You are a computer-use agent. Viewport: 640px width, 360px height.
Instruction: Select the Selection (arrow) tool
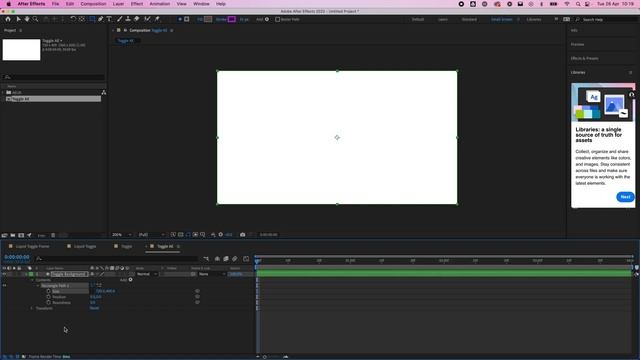[18, 19]
